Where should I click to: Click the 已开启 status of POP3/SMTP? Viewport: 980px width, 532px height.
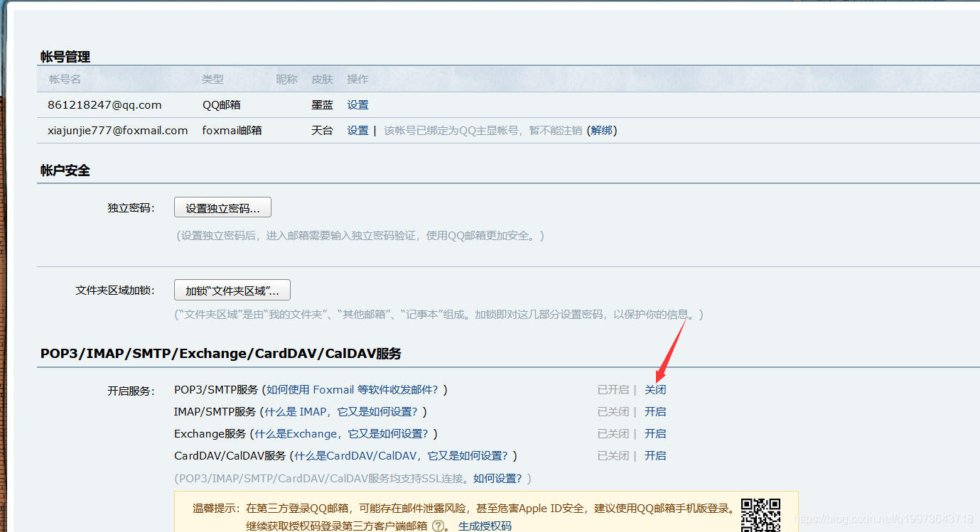click(613, 390)
